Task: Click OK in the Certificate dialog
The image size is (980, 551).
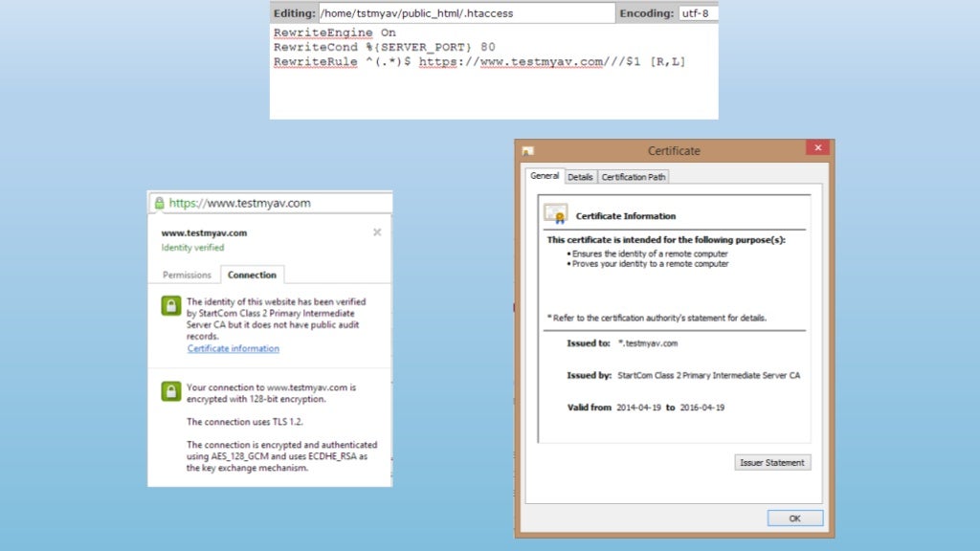Action: pyautogui.click(x=795, y=518)
